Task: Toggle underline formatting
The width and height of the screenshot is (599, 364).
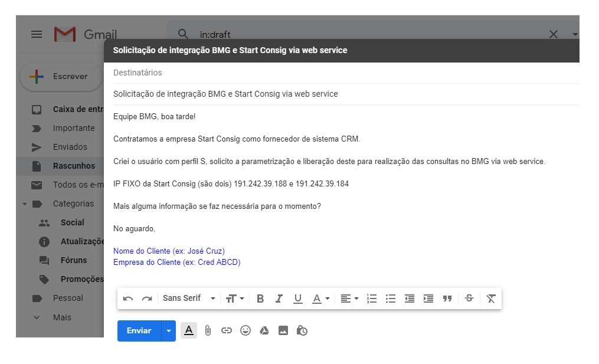Action: click(298, 299)
